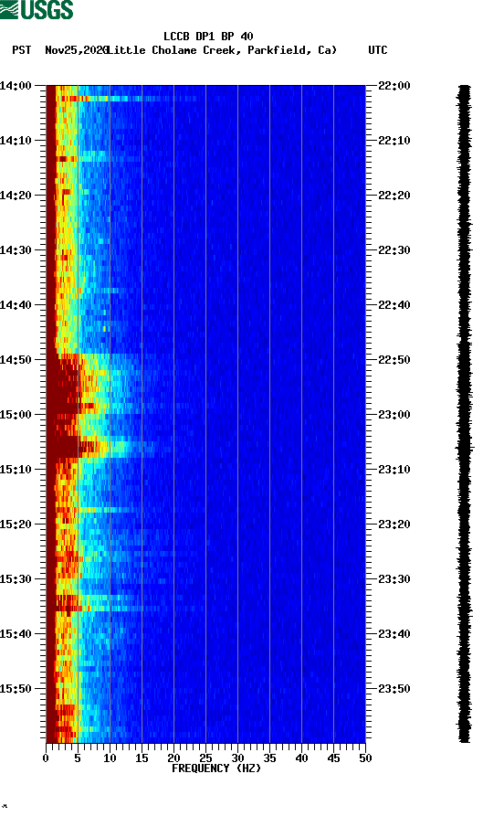Click the 23:00 UTC time label
The width and height of the screenshot is (504, 816).
click(394, 415)
